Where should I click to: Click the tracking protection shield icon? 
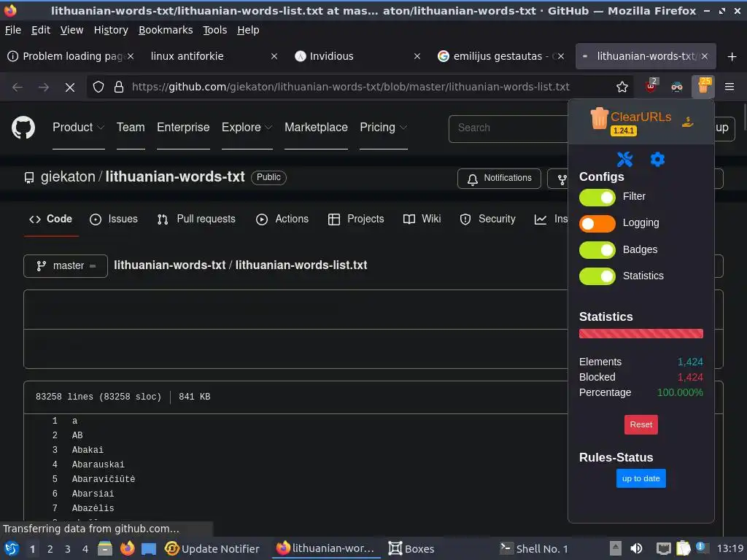[98, 87]
